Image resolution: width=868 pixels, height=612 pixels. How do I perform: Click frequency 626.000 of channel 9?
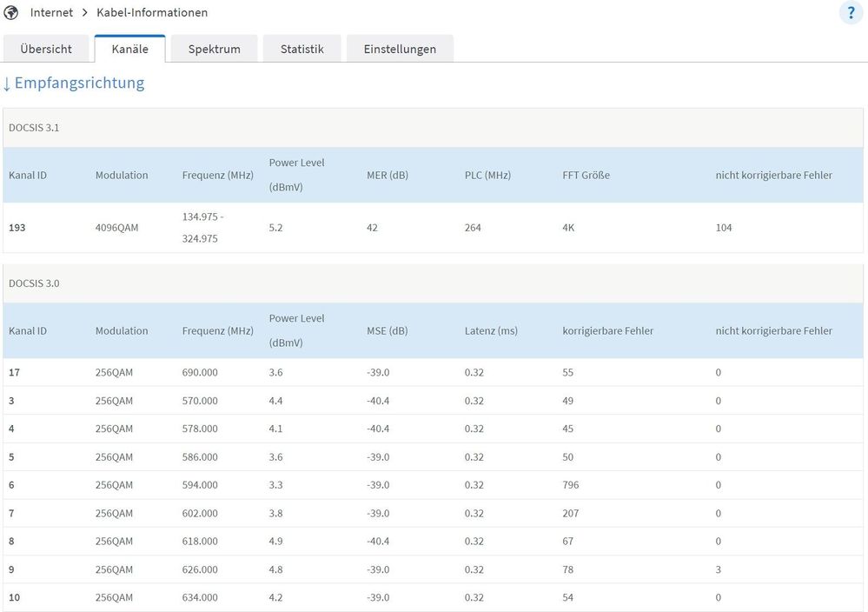(x=200, y=569)
